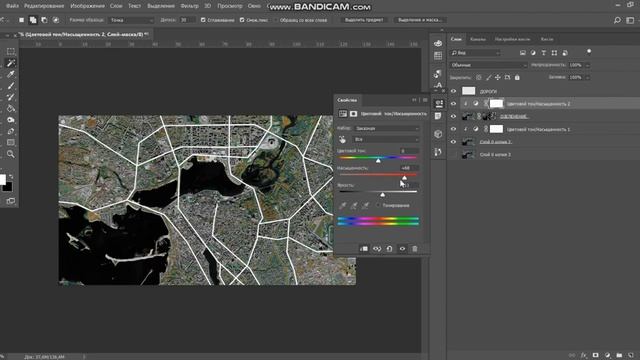Open blend mode dropdown
Screen dimensions: 640x360
click(x=489, y=65)
